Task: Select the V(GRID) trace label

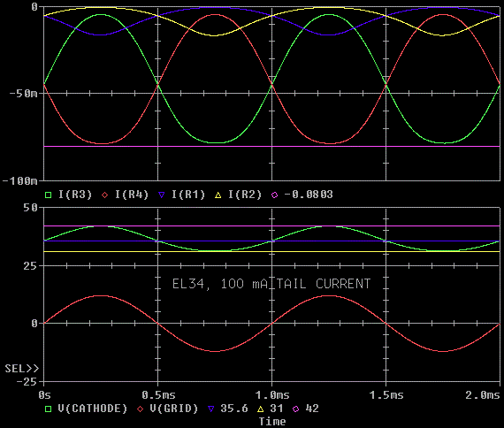Action: click(x=174, y=409)
